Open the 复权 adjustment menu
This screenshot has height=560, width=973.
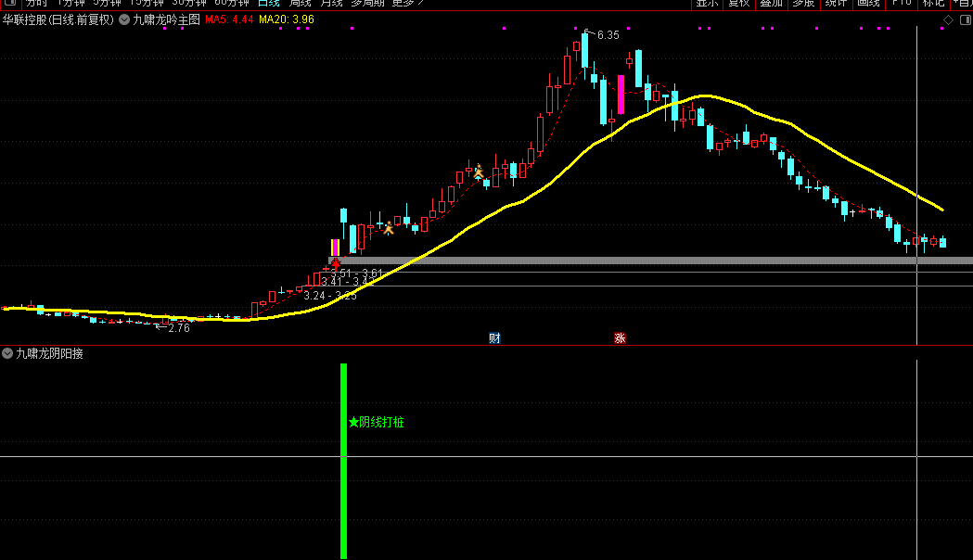click(739, 3)
